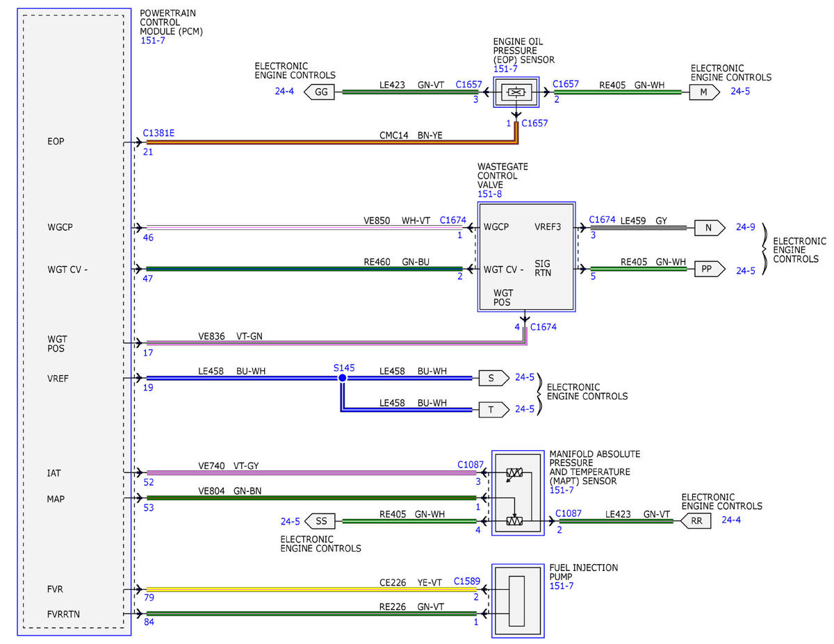Click the C1589 connector label

click(x=468, y=581)
